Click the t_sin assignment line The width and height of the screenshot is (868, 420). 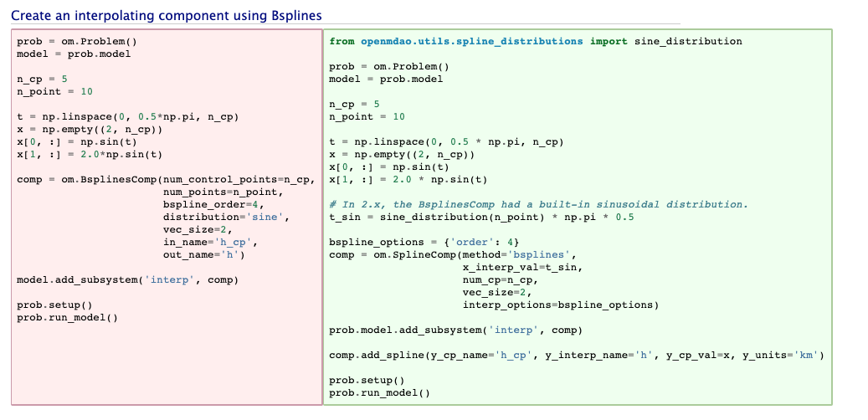point(481,218)
